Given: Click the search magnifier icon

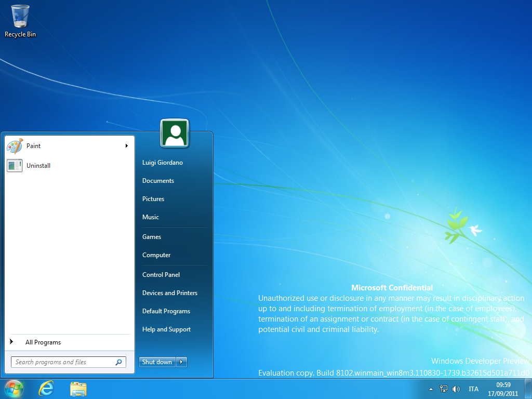Looking at the screenshot, I should (x=119, y=362).
